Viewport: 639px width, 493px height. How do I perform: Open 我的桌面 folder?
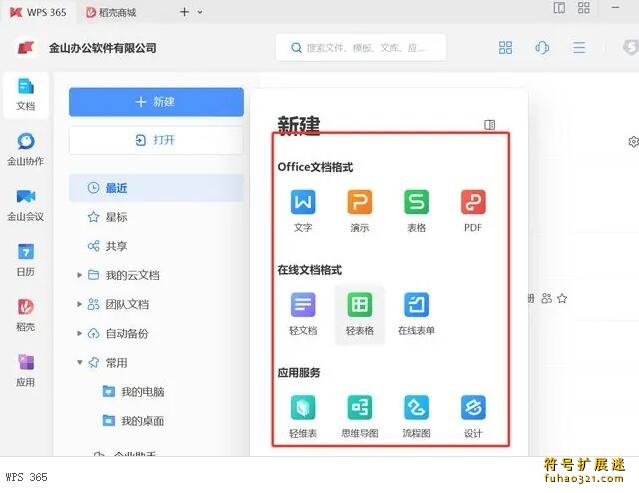click(134, 421)
